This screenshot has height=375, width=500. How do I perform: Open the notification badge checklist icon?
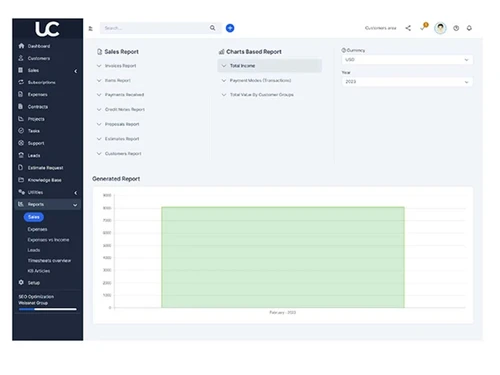pyautogui.click(x=424, y=27)
